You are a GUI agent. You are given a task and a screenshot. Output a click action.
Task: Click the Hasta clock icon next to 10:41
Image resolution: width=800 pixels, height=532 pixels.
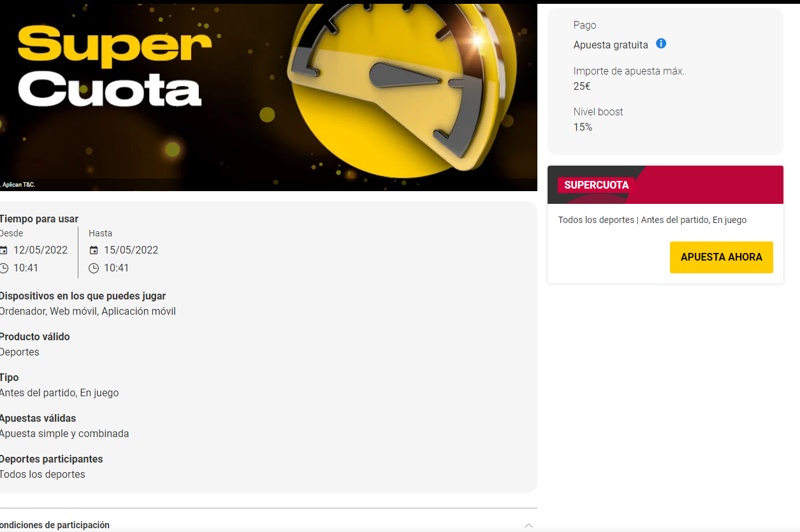(x=94, y=268)
